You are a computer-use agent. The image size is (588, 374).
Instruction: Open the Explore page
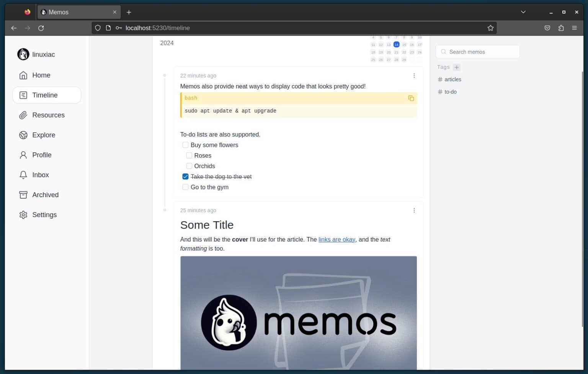[x=43, y=135]
